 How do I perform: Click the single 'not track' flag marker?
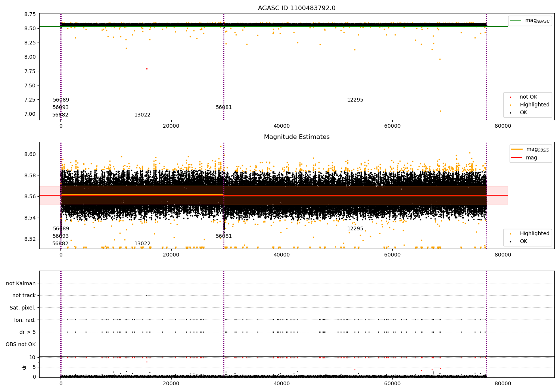pyautogui.click(x=147, y=295)
